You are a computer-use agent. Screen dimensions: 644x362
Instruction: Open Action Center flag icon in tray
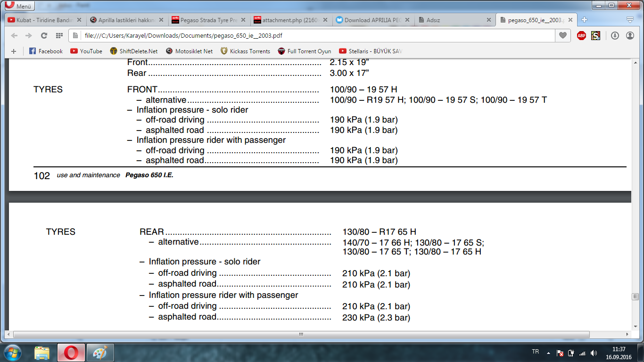(560, 353)
